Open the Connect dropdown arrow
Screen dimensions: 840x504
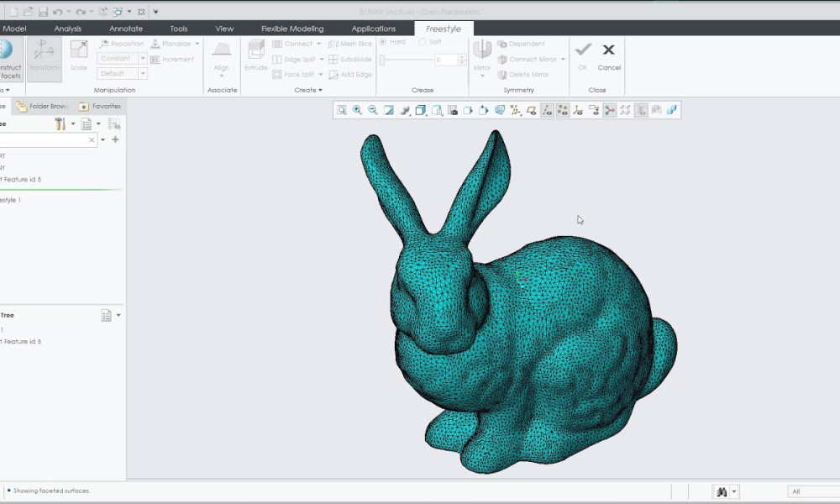318,44
